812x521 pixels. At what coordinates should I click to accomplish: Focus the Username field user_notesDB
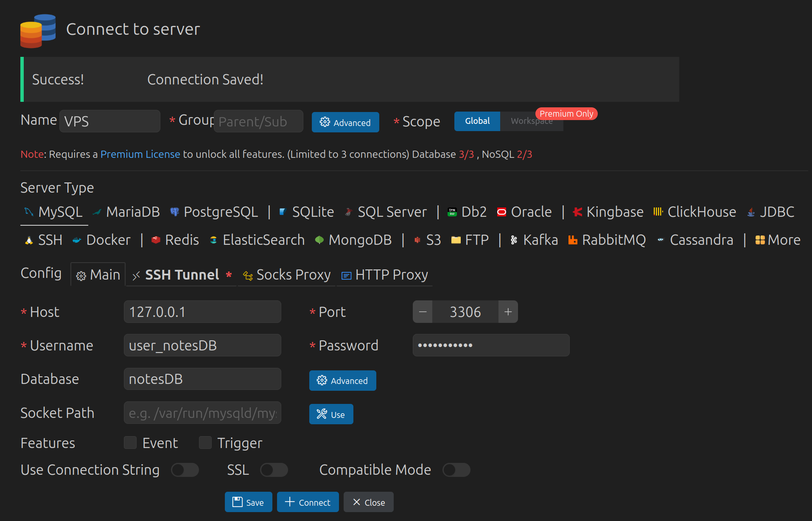202,345
